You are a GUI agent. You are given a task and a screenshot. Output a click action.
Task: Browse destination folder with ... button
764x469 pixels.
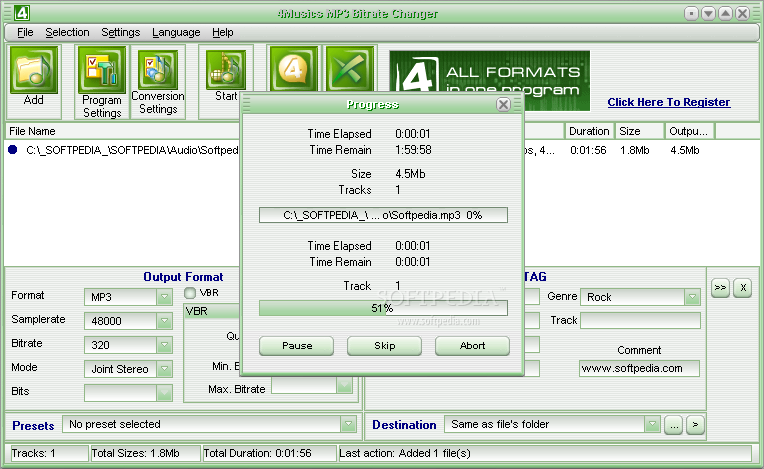(x=673, y=425)
